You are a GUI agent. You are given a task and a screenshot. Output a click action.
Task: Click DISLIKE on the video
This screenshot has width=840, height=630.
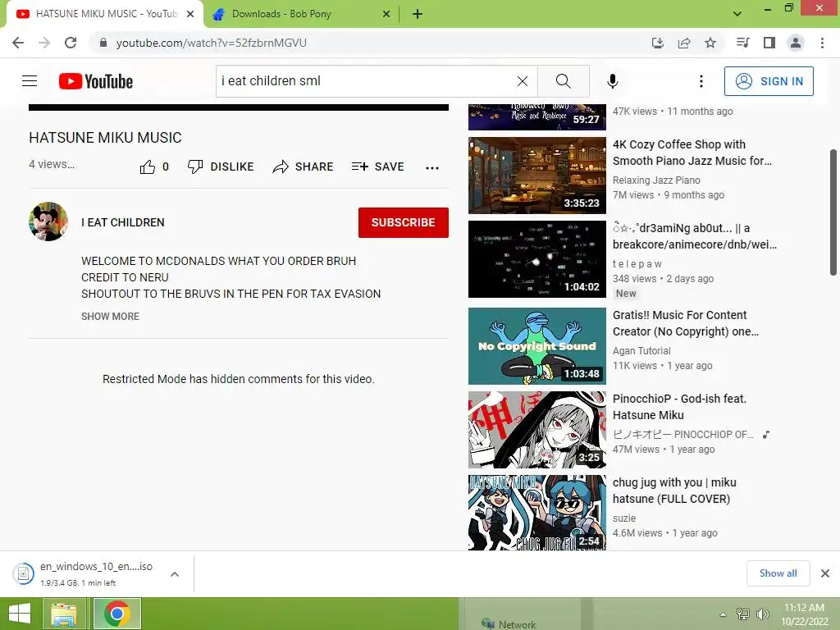tap(221, 167)
